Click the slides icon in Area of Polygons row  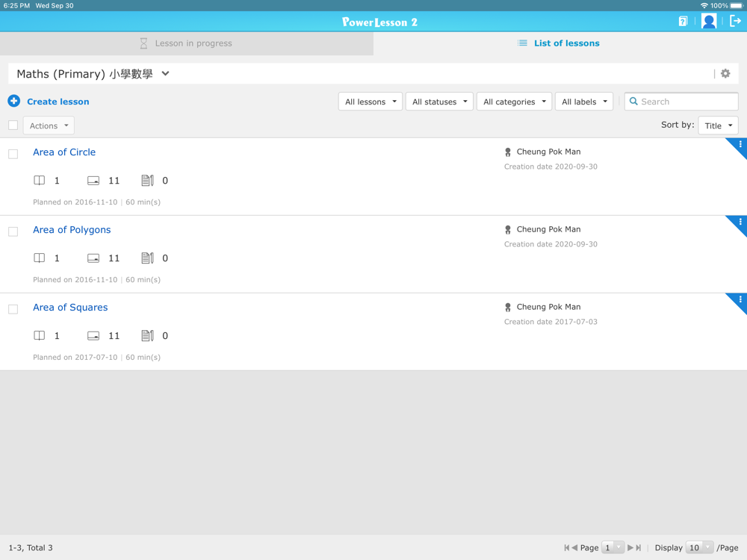point(93,258)
